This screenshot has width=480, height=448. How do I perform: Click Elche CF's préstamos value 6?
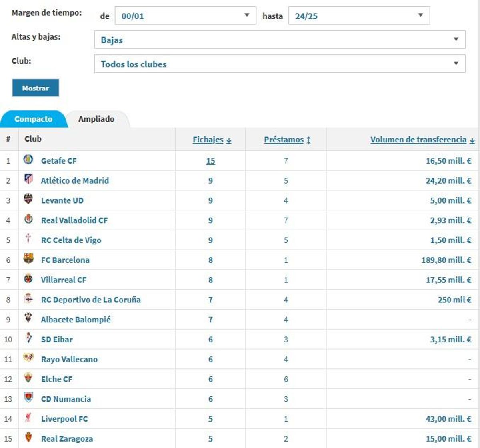pos(286,379)
